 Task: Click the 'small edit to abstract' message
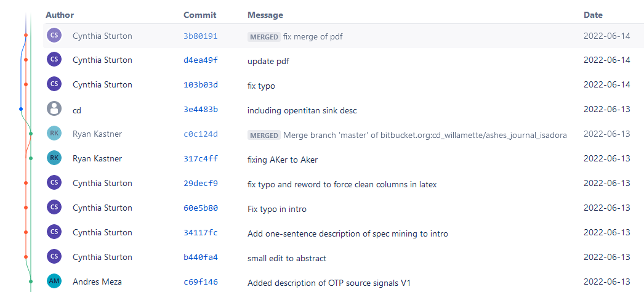tap(286, 258)
